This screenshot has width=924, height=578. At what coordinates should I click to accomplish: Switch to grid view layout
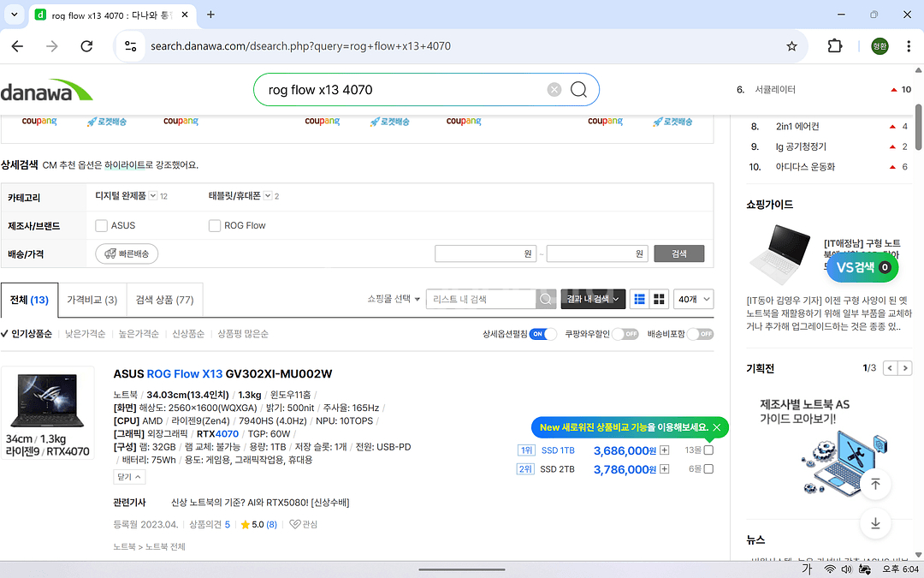point(659,299)
